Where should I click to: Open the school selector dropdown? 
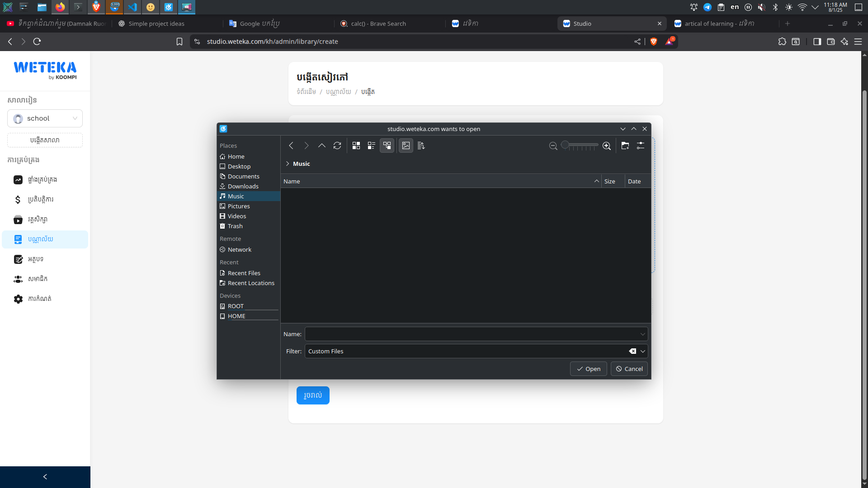coord(45,118)
